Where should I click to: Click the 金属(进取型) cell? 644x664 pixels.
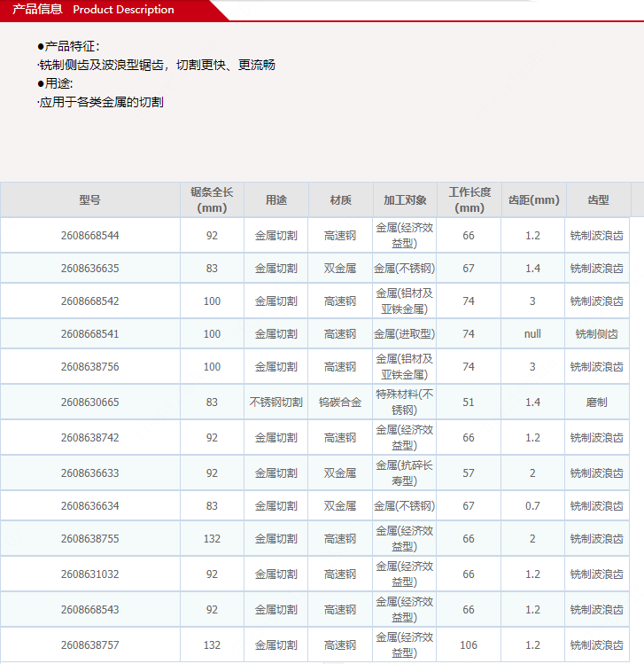[x=405, y=334]
